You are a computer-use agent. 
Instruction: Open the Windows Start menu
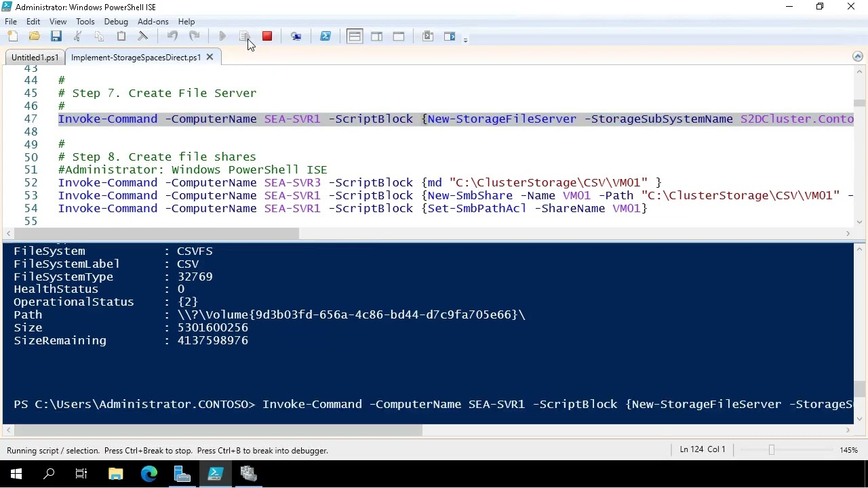16,474
